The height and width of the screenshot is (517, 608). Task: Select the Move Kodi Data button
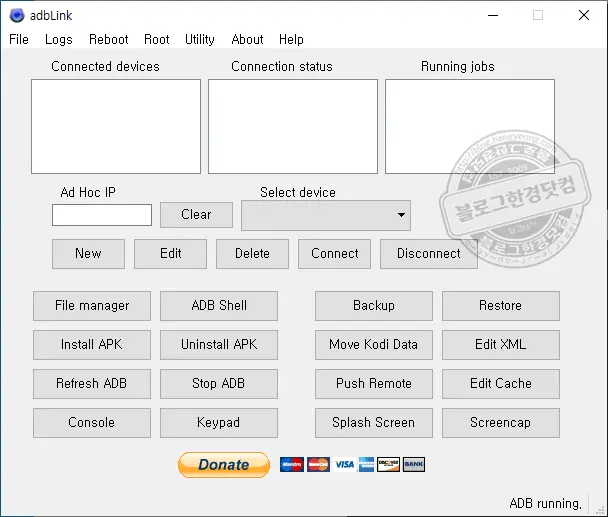point(373,344)
